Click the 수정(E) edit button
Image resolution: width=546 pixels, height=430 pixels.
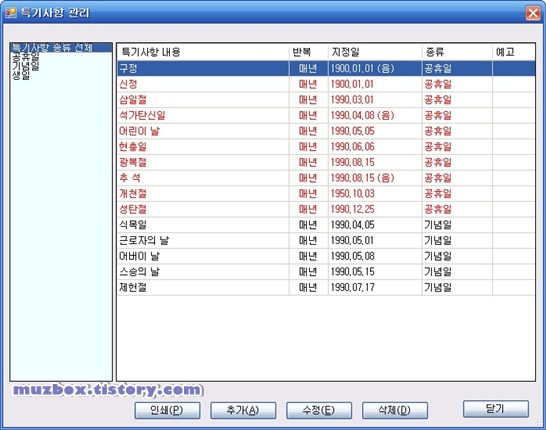[319, 410]
